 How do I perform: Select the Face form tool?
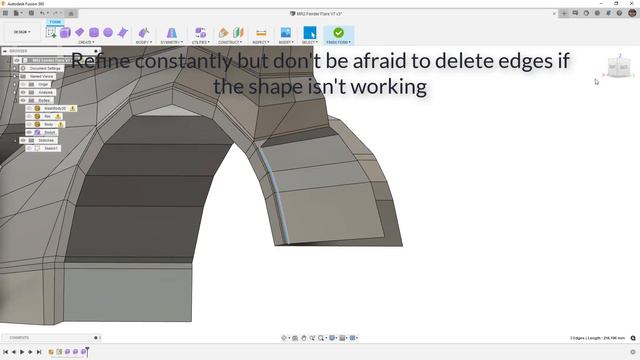coord(122,32)
